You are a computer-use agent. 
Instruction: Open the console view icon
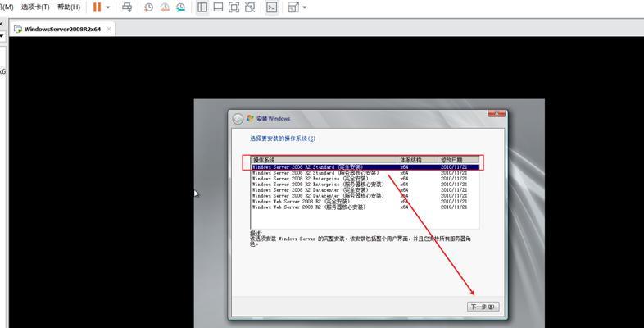tap(271, 7)
